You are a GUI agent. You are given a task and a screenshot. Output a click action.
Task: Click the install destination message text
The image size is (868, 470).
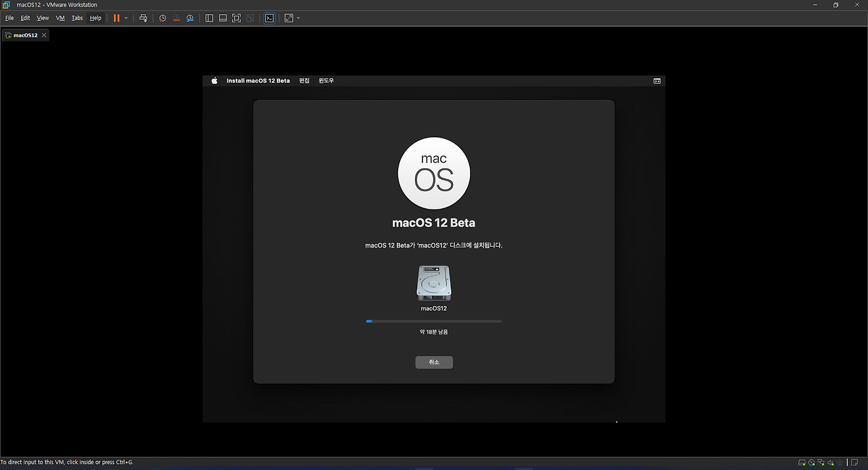coord(434,246)
